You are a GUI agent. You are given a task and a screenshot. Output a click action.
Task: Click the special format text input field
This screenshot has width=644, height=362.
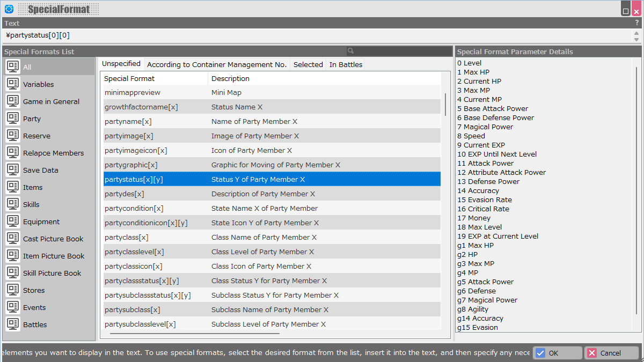coord(317,35)
